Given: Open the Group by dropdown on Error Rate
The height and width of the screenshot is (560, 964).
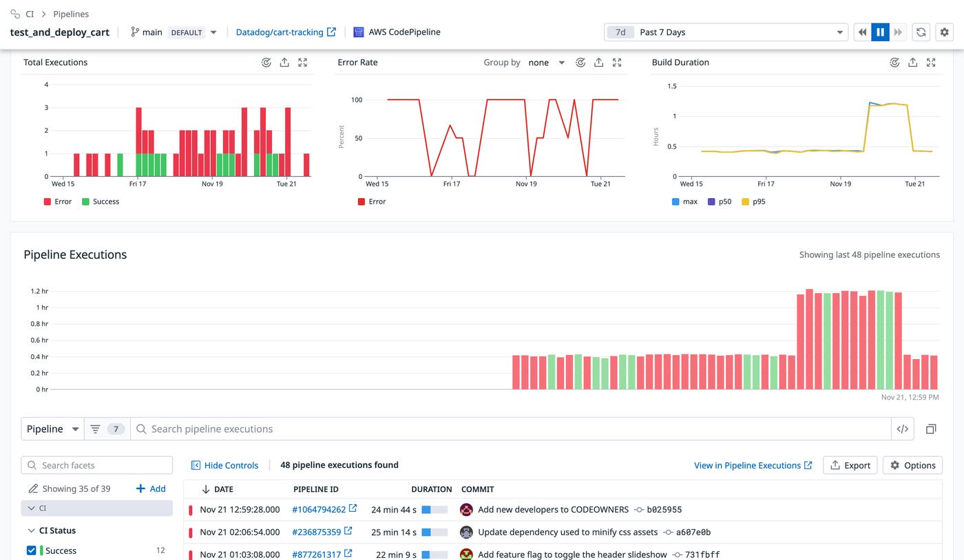Looking at the screenshot, I should click(546, 62).
